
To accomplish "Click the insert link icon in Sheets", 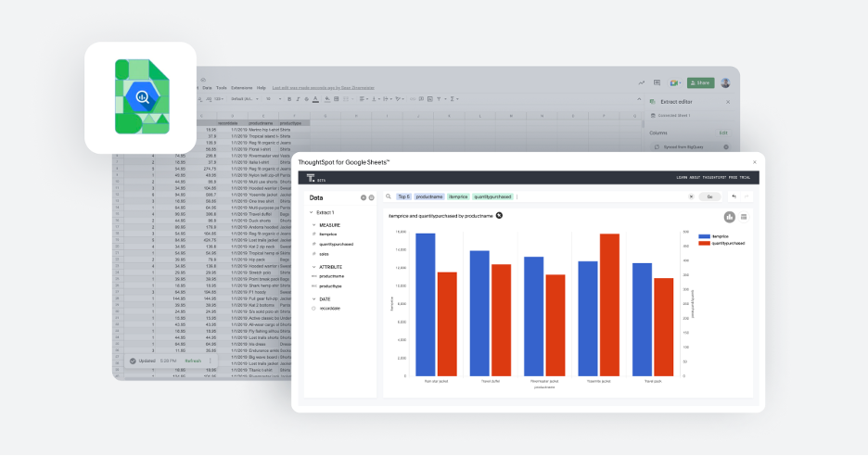I will (413, 99).
